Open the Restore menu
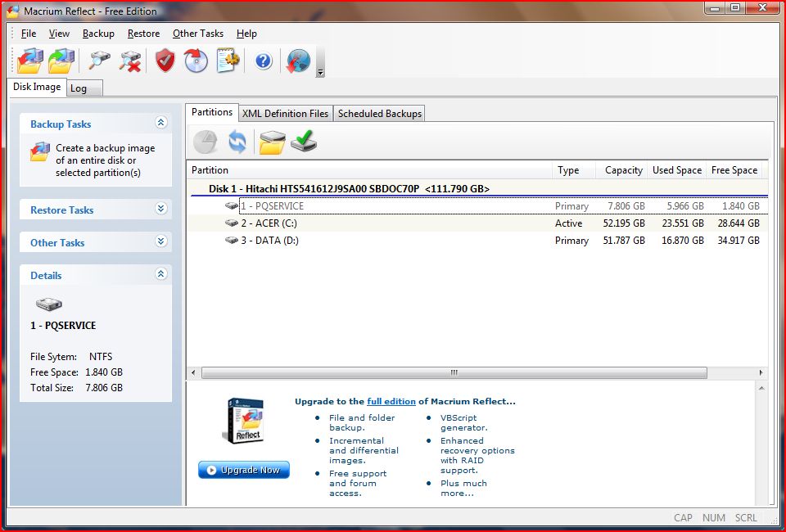 pyautogui.click(x=143, y=34)
